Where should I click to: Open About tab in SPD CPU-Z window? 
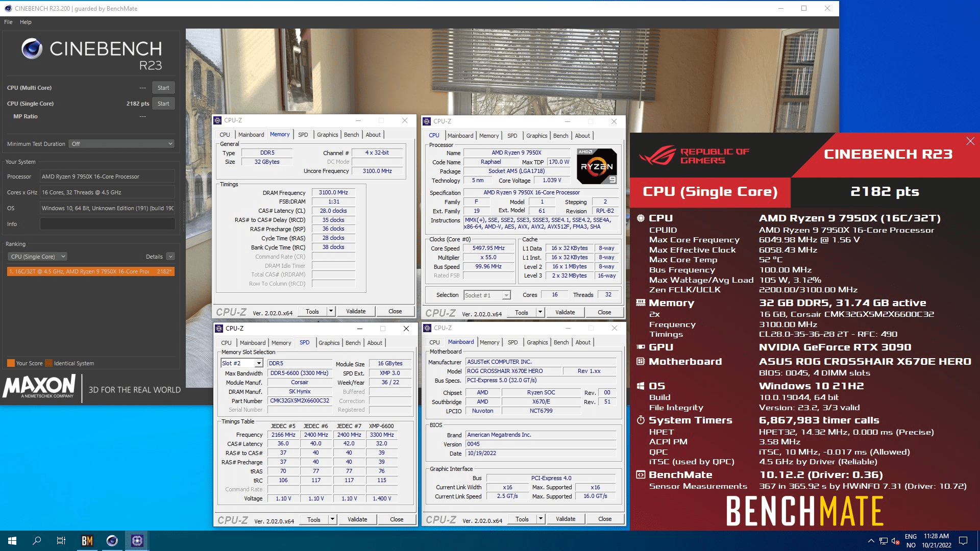click(x=375, y=343)
